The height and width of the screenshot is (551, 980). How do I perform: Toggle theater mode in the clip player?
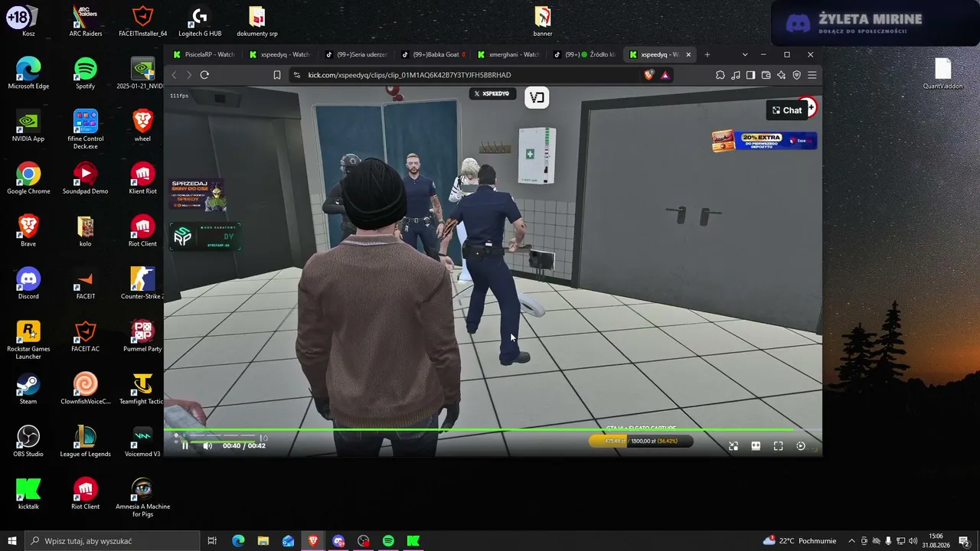756,445
